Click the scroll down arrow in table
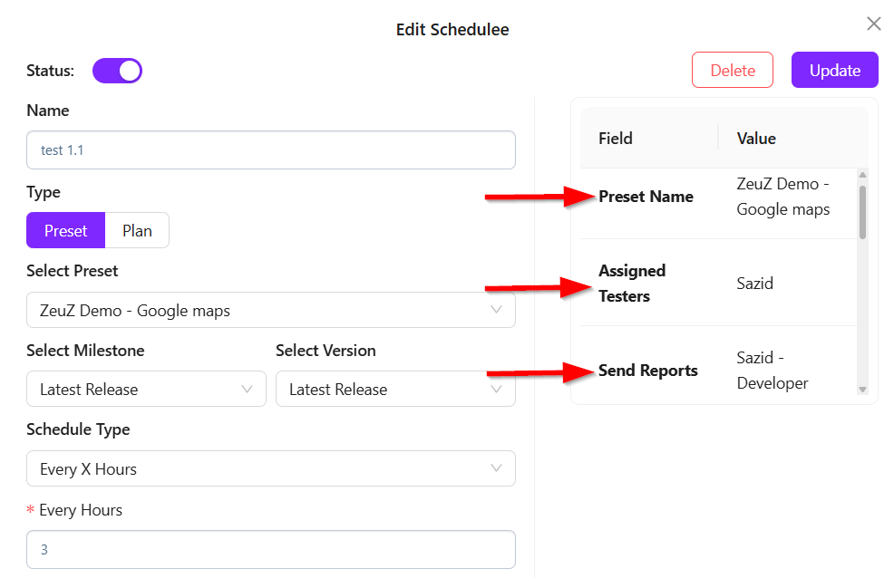Screen dimensions: 894x588 click(862, 390)
